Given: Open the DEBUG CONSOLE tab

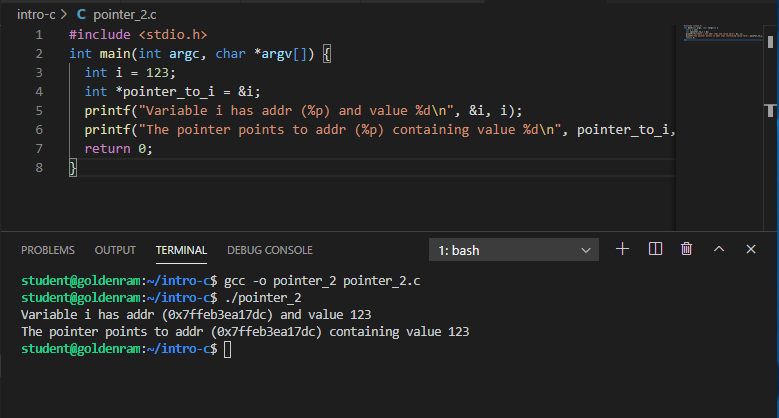Looking at the screenshot, I should pyautogui.click(x=270, y=250).
